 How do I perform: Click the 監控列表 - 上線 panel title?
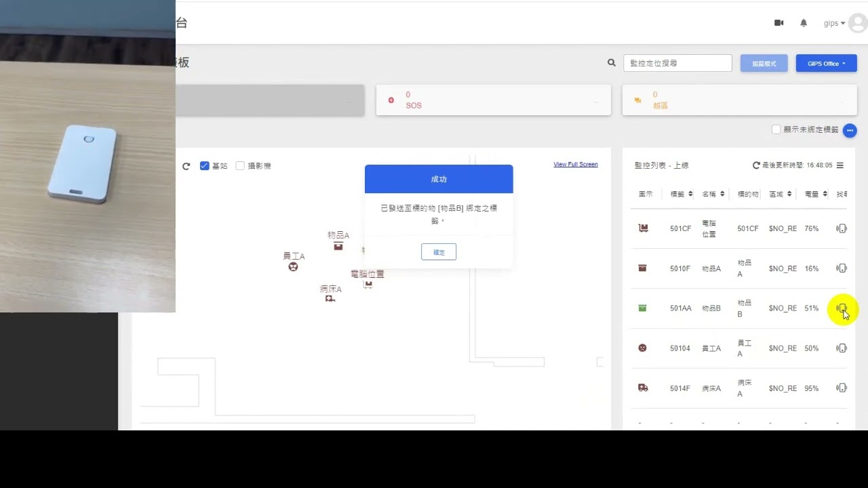pyautogui.click(x=662, y=165)
